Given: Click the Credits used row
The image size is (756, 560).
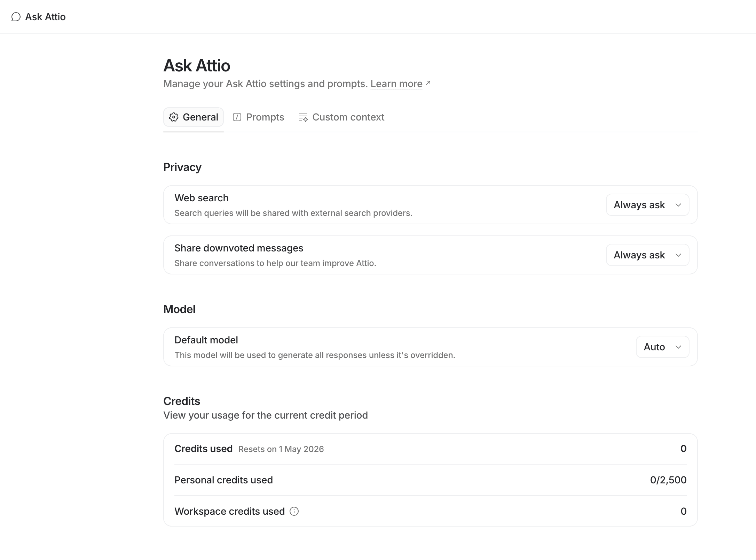Looking at the screenshot, I should (431, 449).
